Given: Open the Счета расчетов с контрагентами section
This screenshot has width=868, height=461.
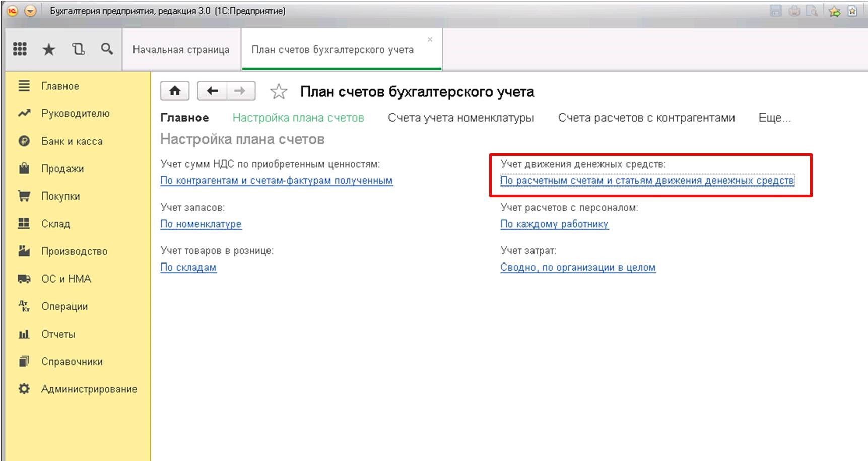Looking at the screenshot, I should (x=646, y=118).
